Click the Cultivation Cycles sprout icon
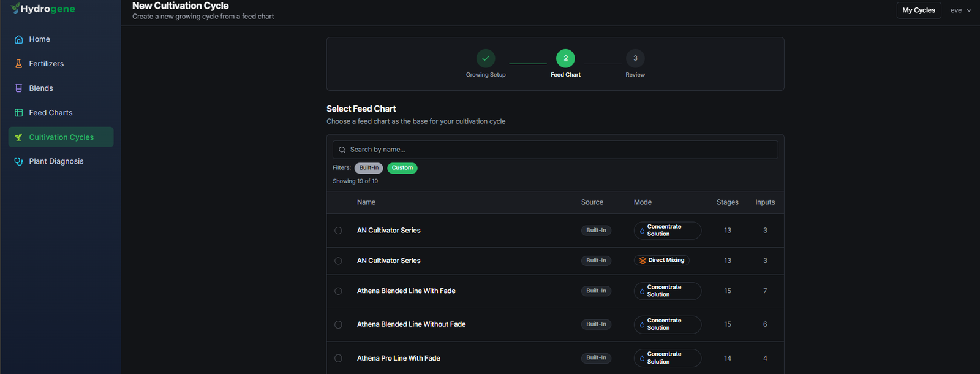 pyautogui.click(x=19, y=137)
